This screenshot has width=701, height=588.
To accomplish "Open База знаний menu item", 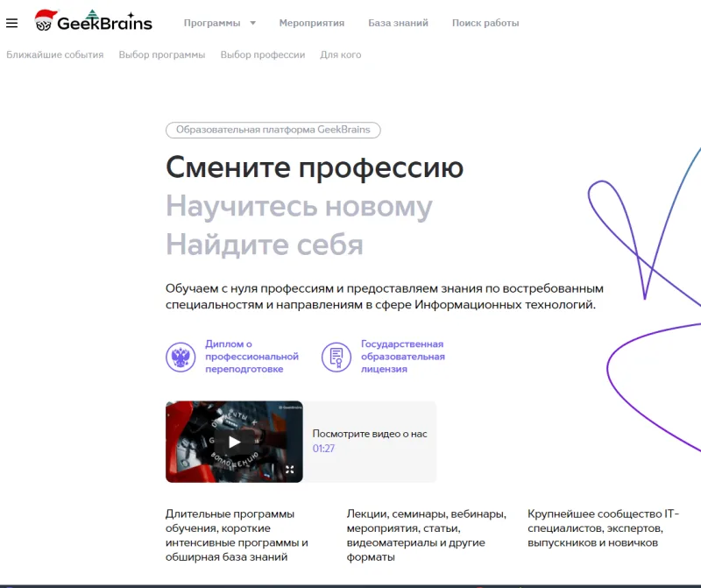I will [x=398, y=23].
